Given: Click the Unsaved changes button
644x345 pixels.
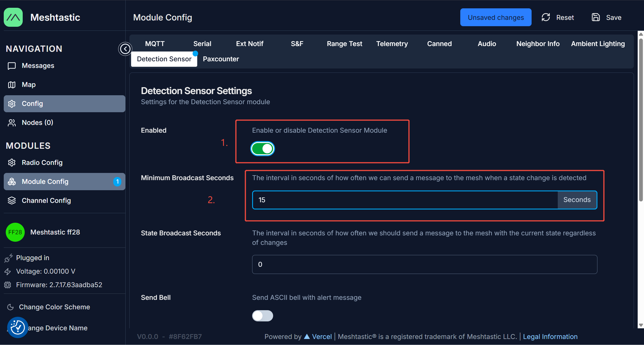Looking at the screenshot, I should 496,18.
